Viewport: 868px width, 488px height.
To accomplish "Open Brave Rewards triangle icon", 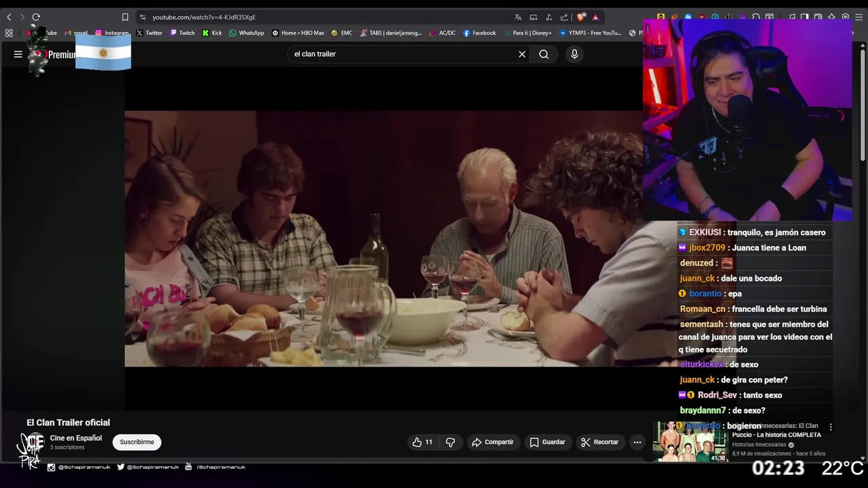I will point(595,17).
